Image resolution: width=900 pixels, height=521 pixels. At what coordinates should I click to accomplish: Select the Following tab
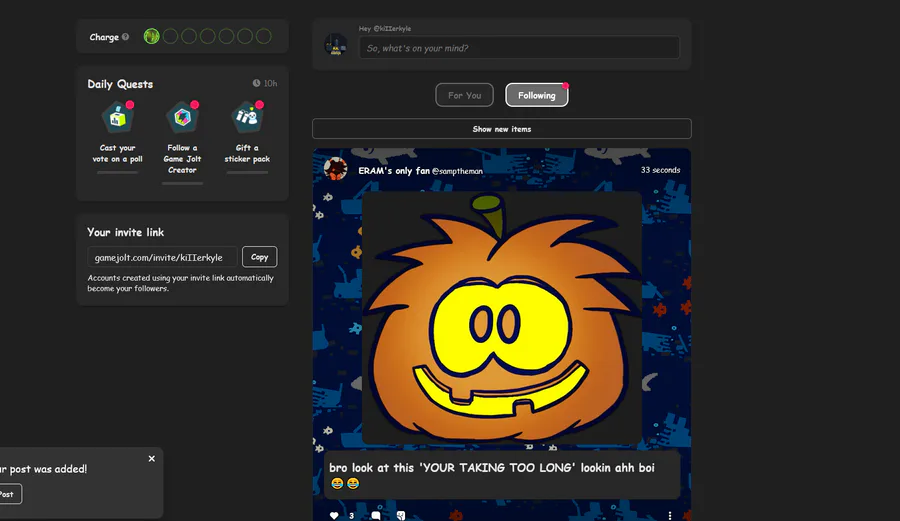(x=537, y=95)
